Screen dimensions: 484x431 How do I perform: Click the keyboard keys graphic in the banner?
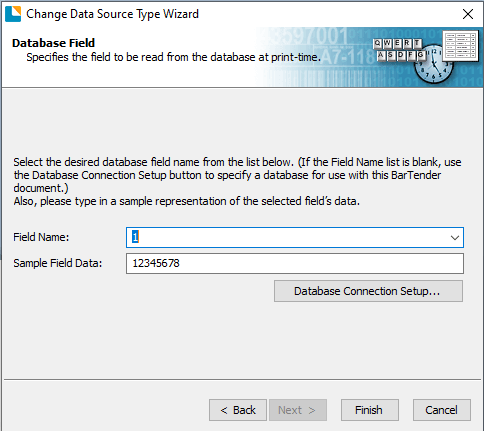(x=399, y=50)
